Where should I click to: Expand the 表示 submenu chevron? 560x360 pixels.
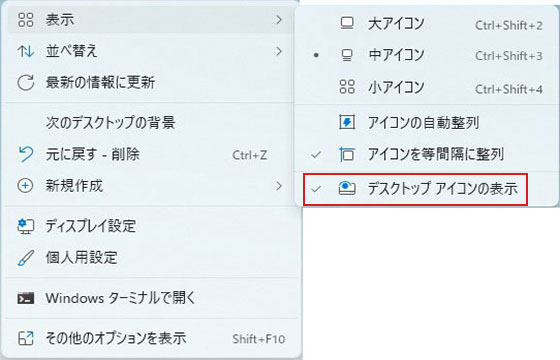click(279, 20)
